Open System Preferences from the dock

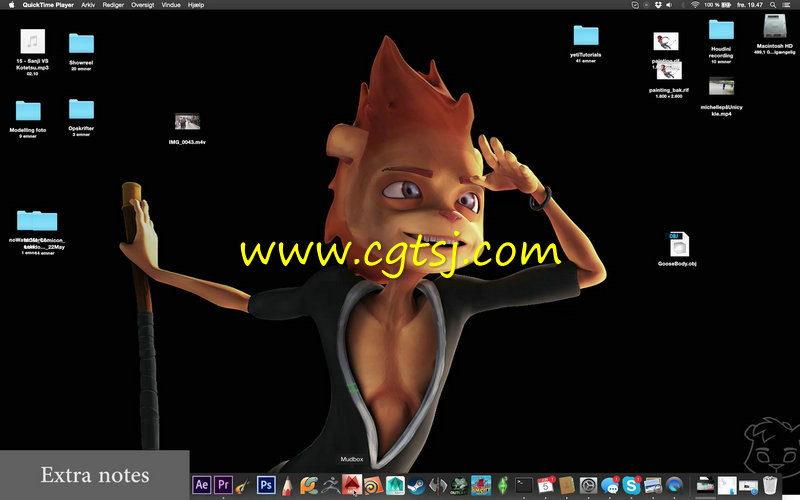click(x=588, y=485)
